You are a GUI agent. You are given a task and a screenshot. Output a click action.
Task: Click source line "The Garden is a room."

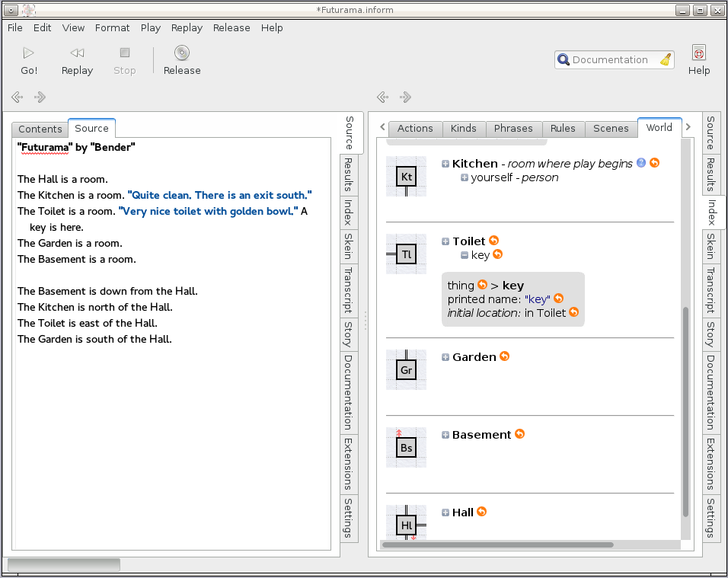(x=69, y=243)
